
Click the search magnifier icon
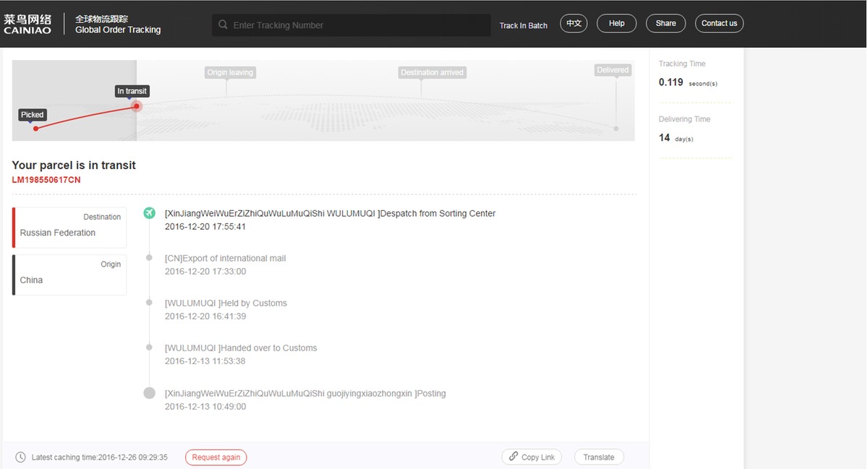pyautogui.click(x=223, y=25)
